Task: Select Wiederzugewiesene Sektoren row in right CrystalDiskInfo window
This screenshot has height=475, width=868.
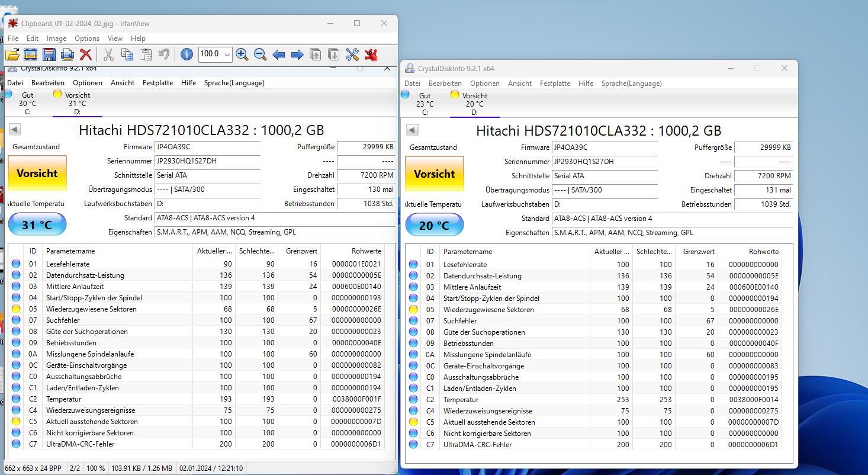Action: tap(593, 310)
